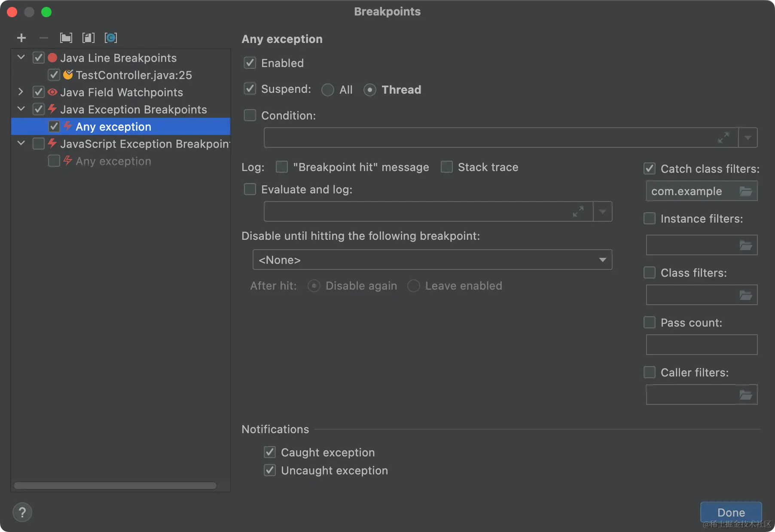The image size is (775, 532).
Task: Click the Pass count input field
Action: [x=702, y=345]
